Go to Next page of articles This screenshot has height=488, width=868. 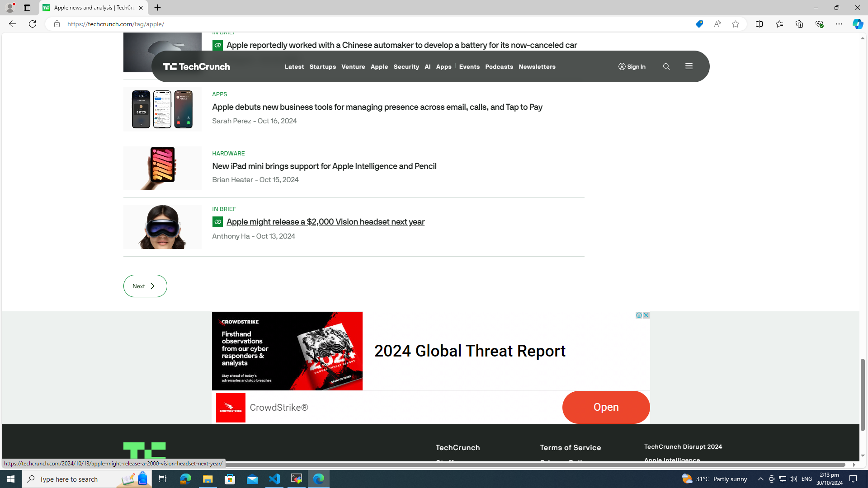point(145,286)
